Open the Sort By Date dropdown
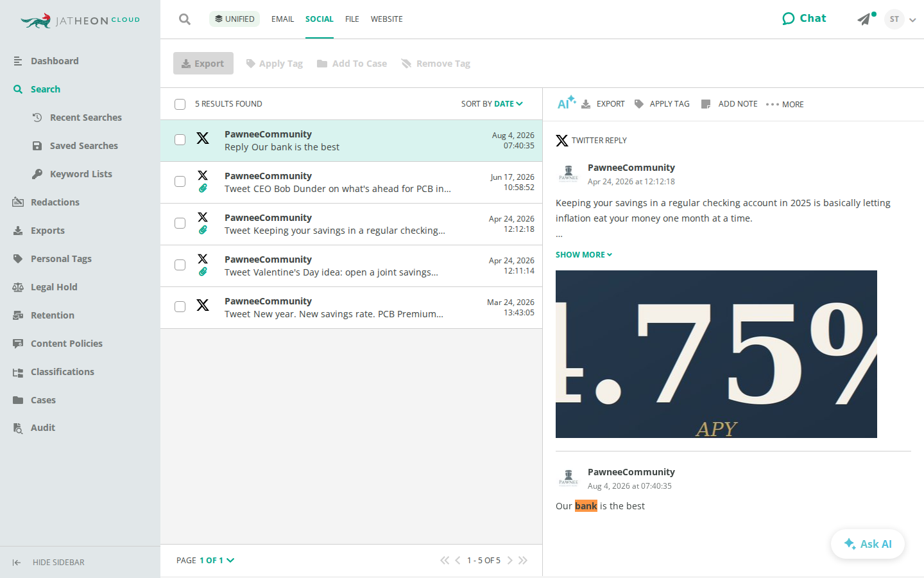924x578 pixels. [492, 103]
